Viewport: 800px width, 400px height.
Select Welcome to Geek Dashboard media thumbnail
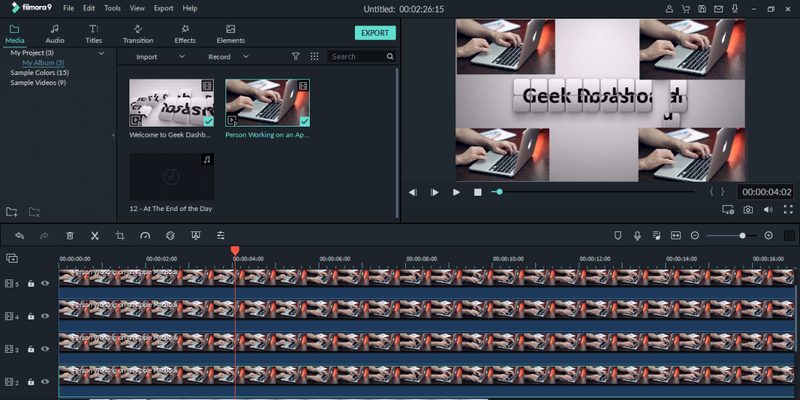click(x=171, y=103)
